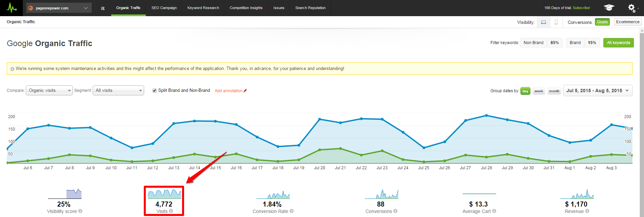Click info icon next to Conversion Rate

point(292,211)
